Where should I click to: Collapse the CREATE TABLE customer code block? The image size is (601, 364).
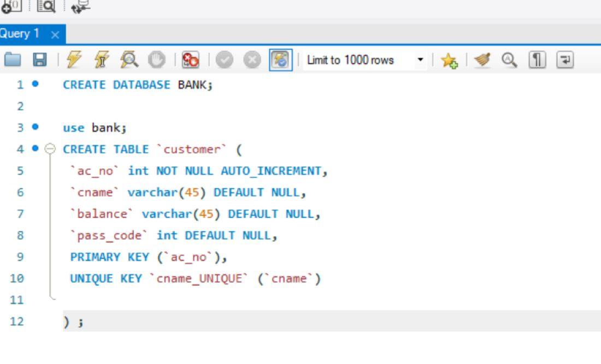point(50,148)
